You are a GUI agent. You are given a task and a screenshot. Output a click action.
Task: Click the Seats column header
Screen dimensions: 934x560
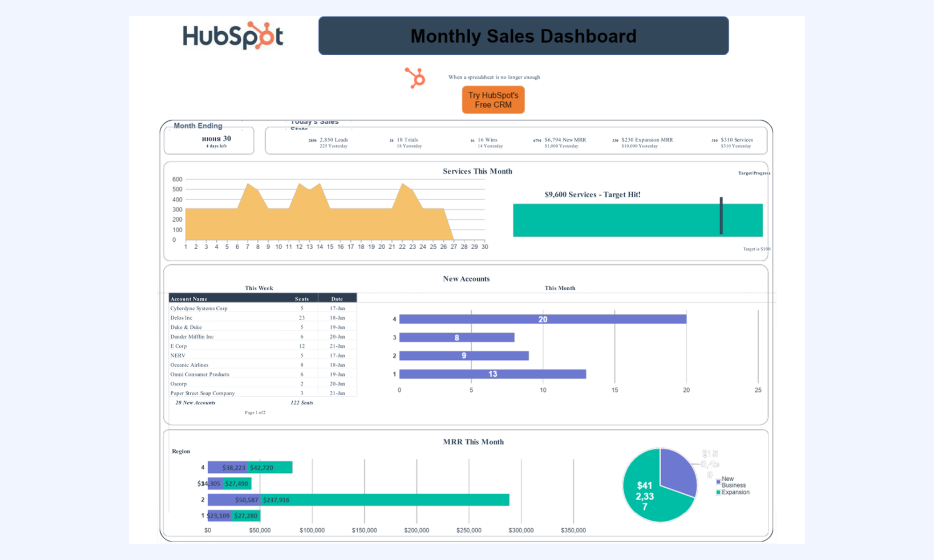pyautogui.click(x=302, y=299)
